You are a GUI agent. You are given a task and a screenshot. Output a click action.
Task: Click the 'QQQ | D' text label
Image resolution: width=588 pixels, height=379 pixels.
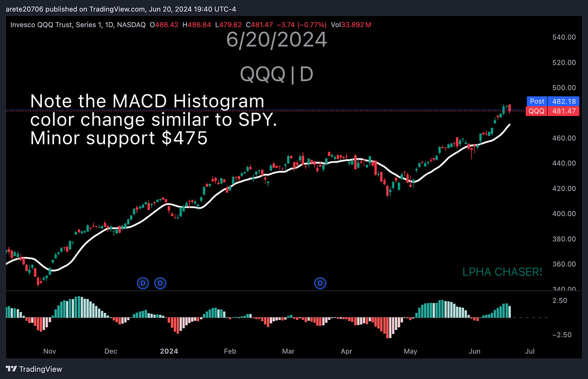[x=277, y=74]
